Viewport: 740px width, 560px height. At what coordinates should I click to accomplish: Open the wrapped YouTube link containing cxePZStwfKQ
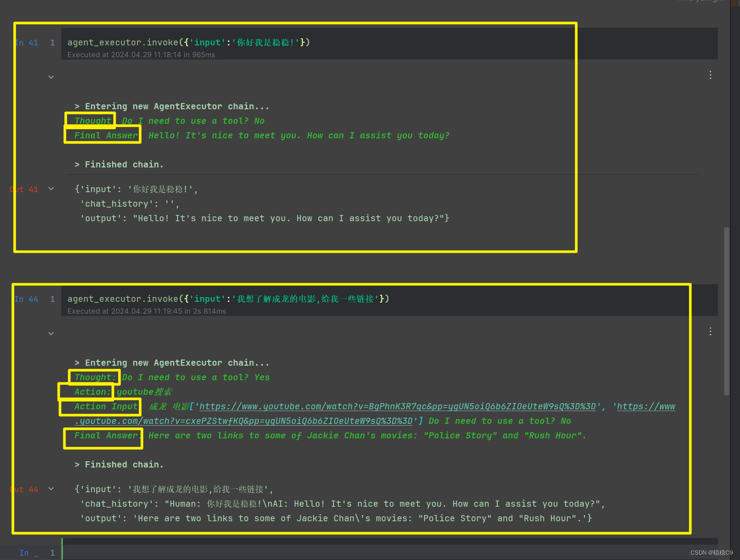244,421
